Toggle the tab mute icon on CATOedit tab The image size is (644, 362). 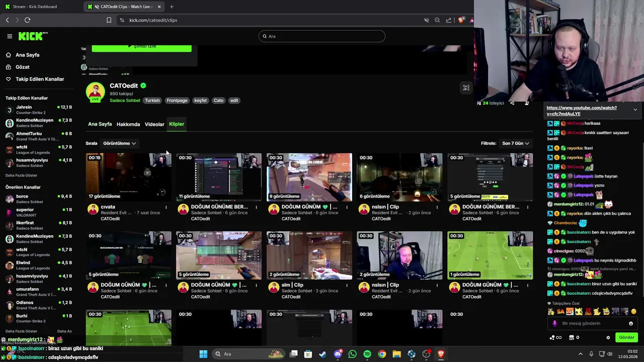(97, 7)
